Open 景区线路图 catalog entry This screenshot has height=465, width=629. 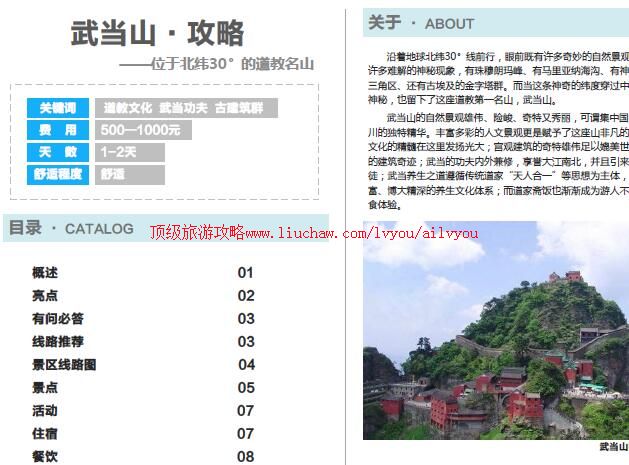click(x=64, y=364)
